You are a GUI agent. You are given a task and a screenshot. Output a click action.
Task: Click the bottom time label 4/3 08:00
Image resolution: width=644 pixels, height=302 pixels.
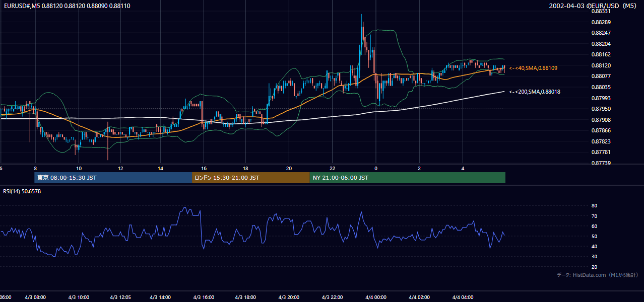tap(36, 297)
